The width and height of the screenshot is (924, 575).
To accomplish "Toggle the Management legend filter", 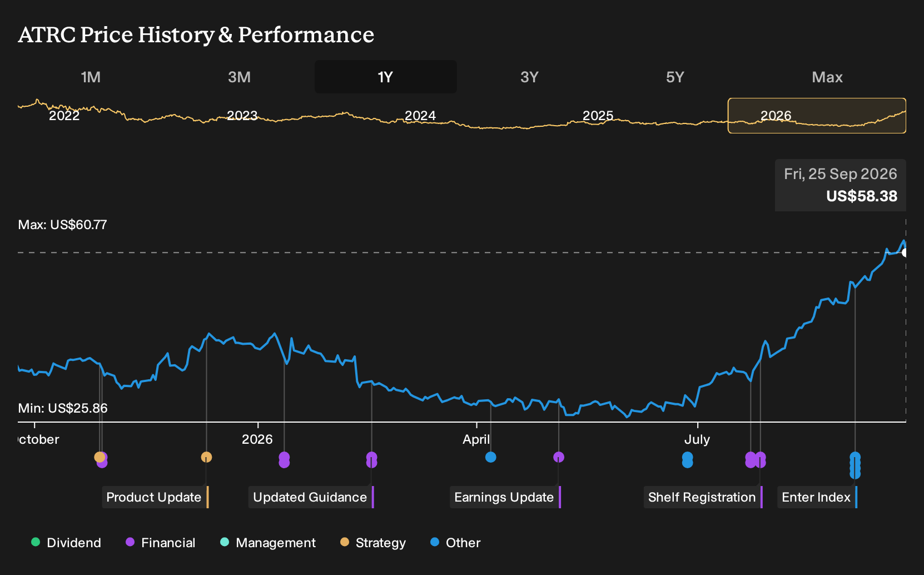I will point(268,543).
